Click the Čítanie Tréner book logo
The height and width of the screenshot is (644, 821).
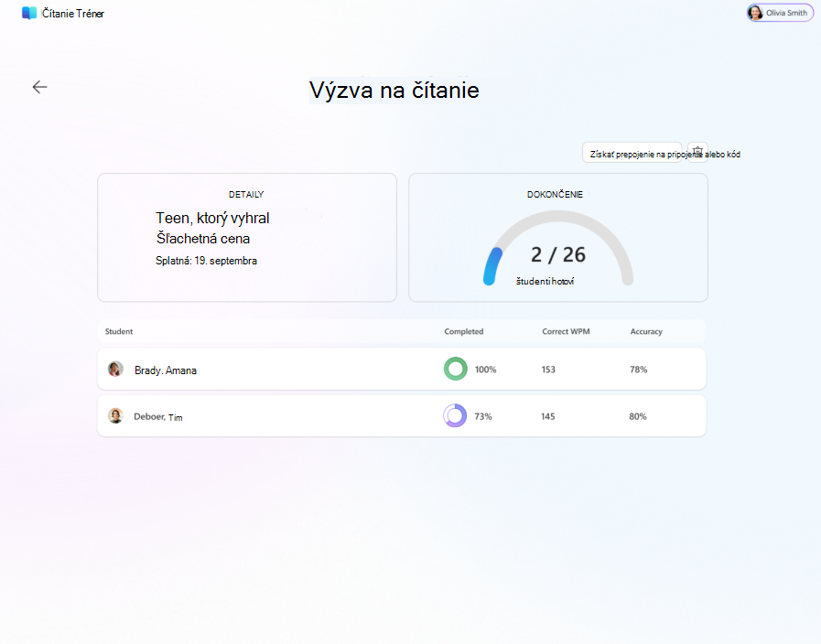point(29,14)
